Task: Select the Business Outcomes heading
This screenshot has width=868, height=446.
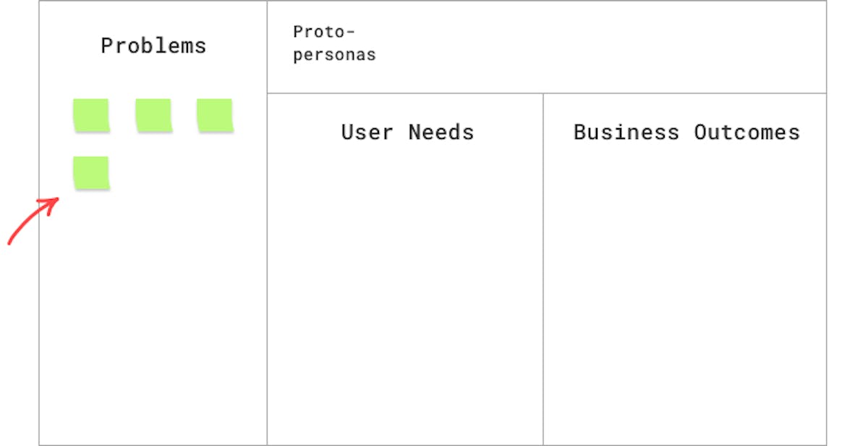Action: tap(686, 132)
